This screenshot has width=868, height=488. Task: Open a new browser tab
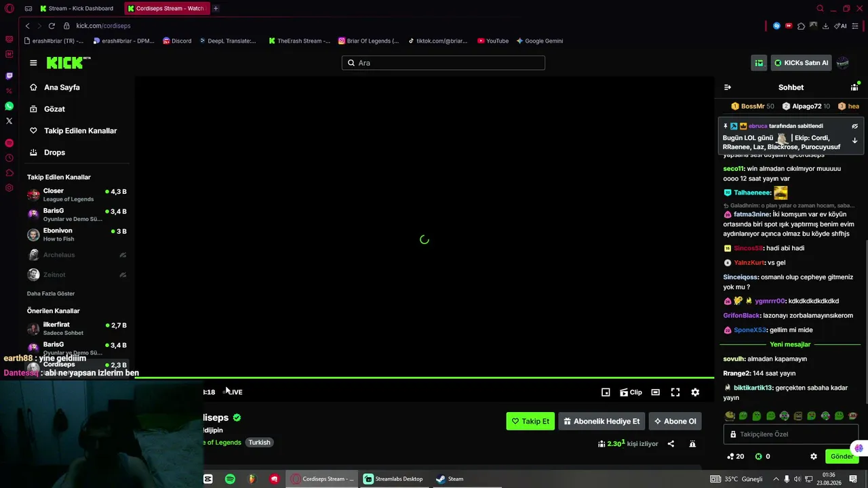pos(216,9)
